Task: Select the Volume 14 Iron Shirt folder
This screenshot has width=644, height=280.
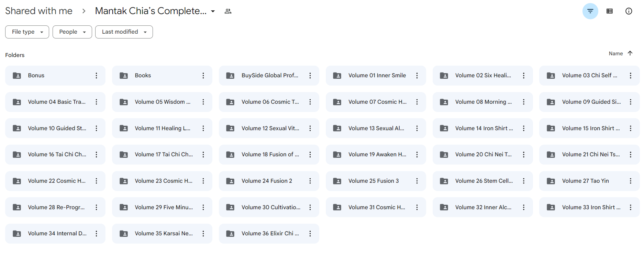Action: (x=483, y=128)
